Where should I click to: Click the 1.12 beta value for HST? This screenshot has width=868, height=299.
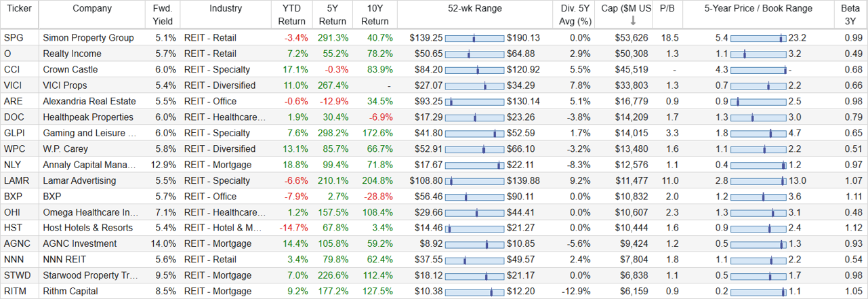click(x=852, y=228)
